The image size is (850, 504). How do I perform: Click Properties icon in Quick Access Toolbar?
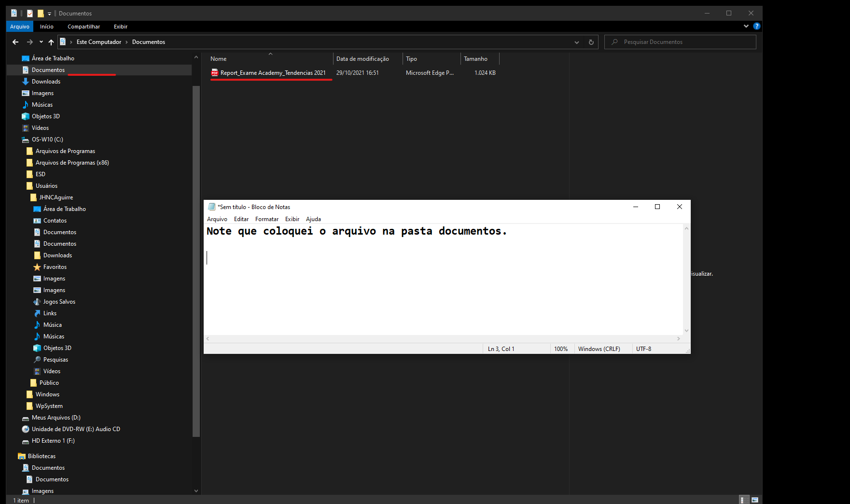point(30,14)
